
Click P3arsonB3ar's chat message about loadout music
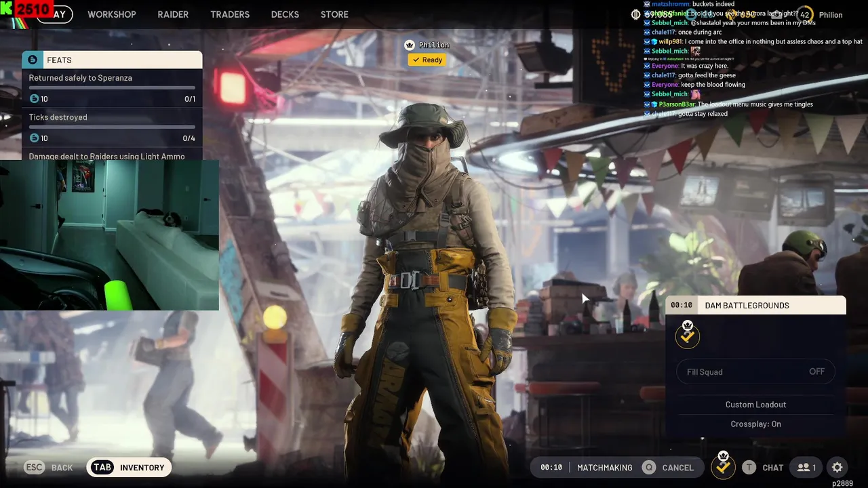click(728, 104)
